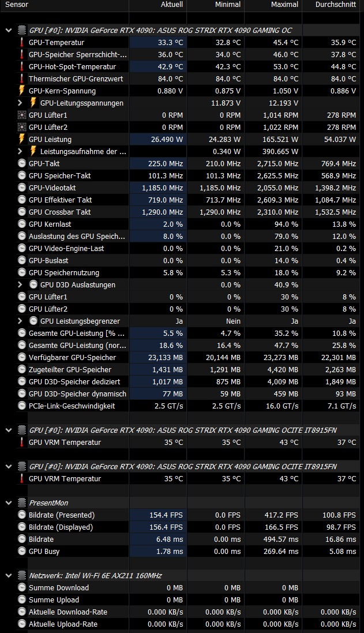
Task: Click clock icon of GPU Effektiver Takt
Action: [22, 200]
